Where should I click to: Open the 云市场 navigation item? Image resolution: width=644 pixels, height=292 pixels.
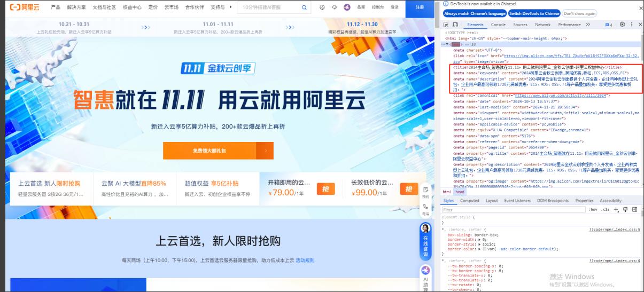(172, 7)
